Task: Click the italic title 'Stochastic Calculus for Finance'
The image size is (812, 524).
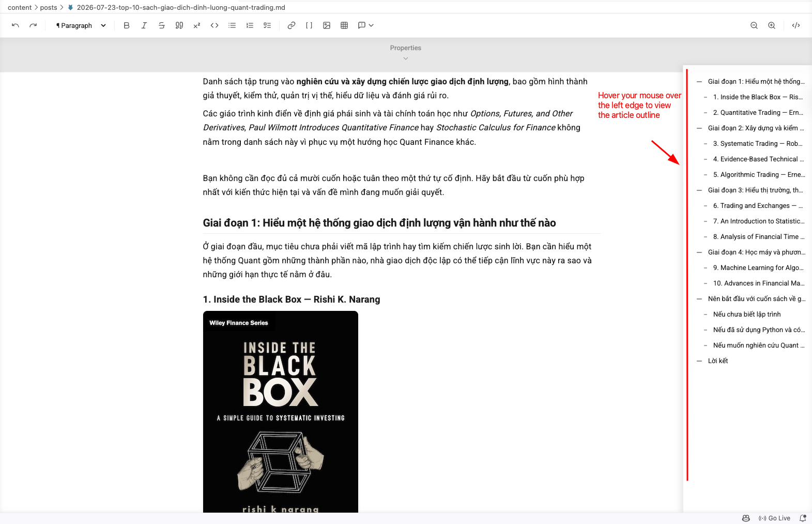Action: tap(496, 128)
